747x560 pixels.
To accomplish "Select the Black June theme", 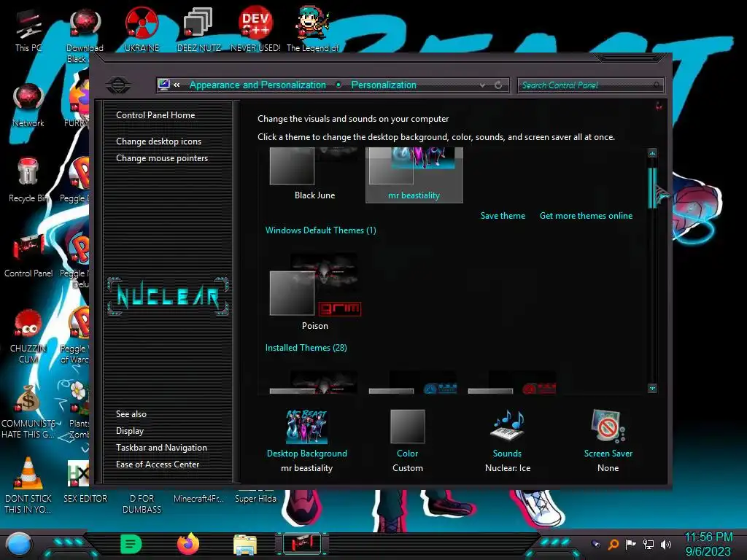I will (x=314, y=174).
